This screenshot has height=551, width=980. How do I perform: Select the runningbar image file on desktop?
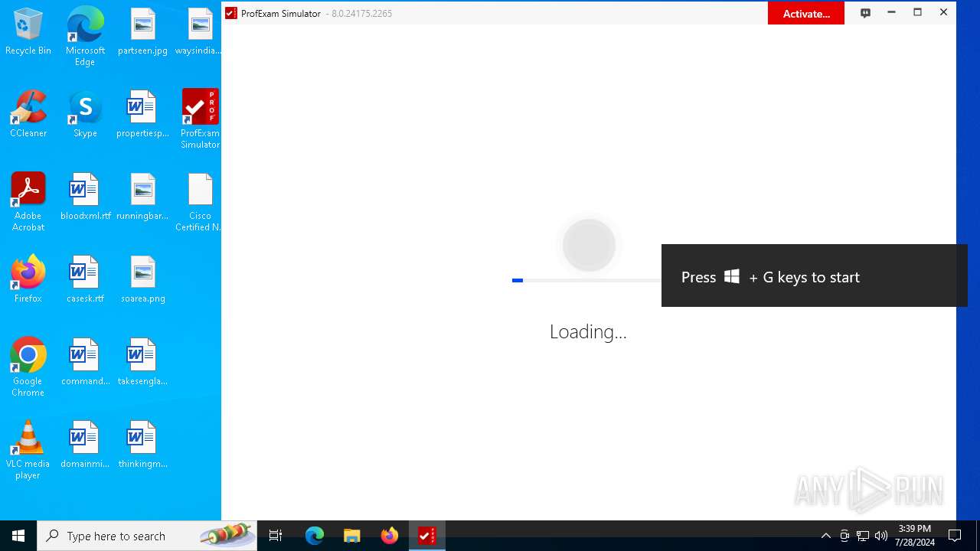click(142, 197)
